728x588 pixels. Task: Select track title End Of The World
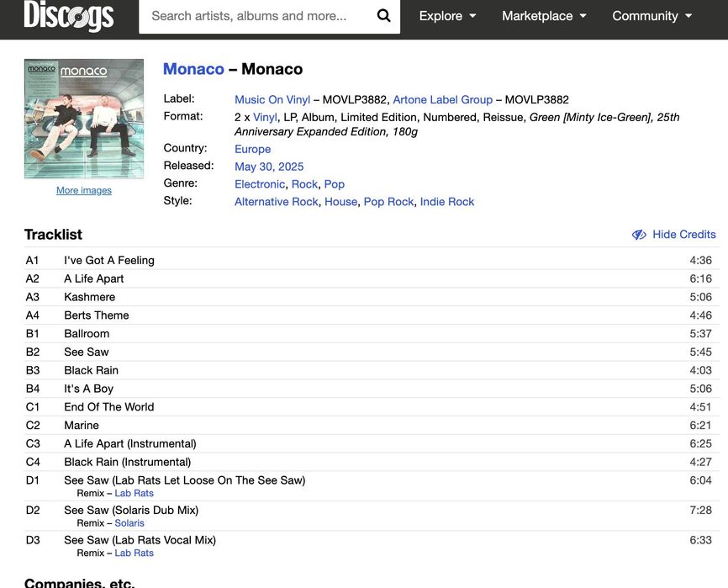tap(109, 407)
